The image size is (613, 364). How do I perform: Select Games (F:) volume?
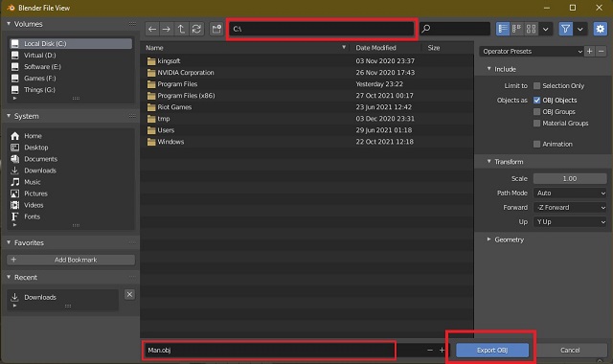[70, 79]
